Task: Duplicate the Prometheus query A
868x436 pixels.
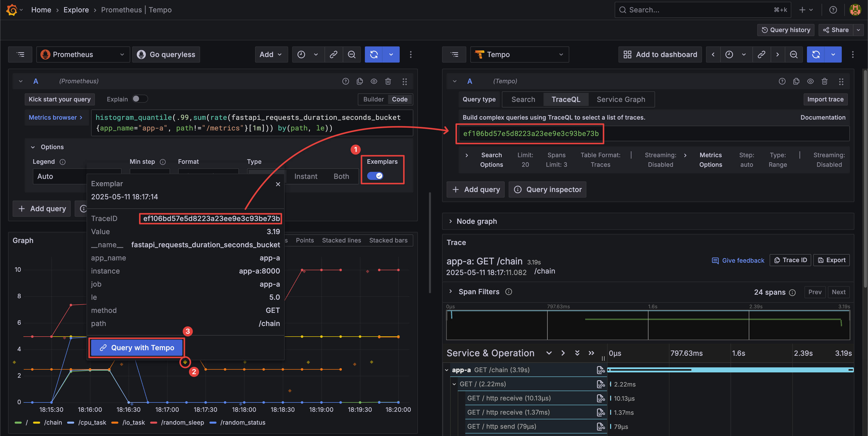Action: (360, 81)
